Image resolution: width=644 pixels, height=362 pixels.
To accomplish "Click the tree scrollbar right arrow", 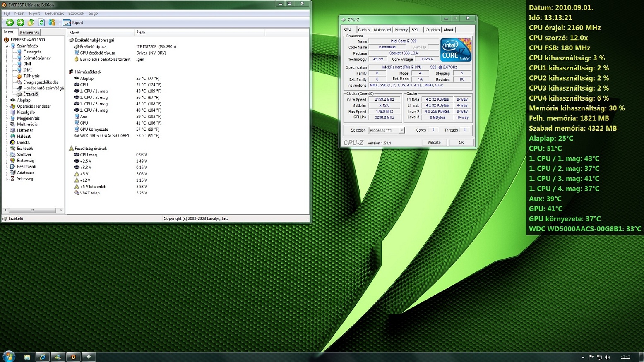I will (x=61, y=210).
